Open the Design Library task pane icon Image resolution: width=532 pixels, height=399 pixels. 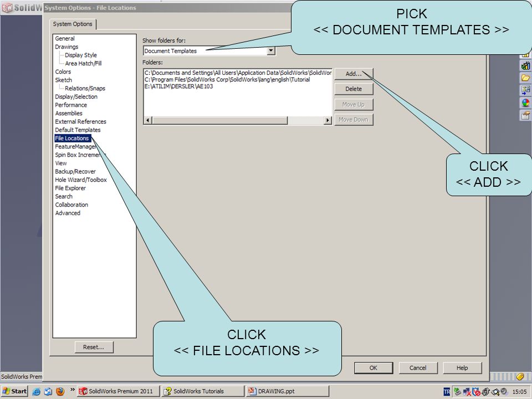(525, 65)
